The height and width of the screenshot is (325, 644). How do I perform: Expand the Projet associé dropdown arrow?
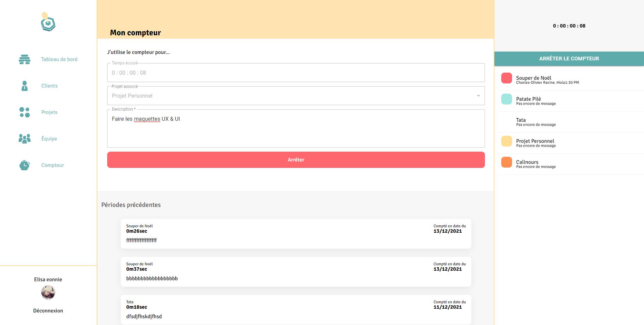478,96
